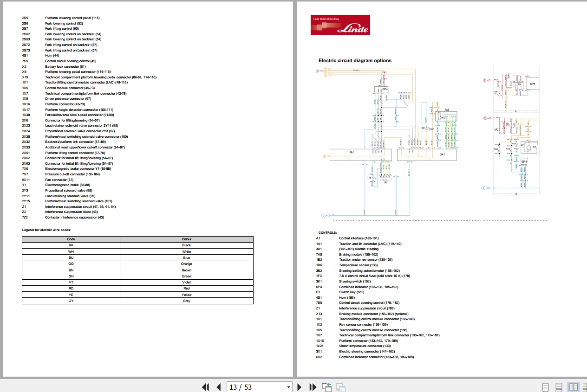Click the line Steering switch (152)
The height and width of the screenshot is (392, 587).
pos(355,281)
